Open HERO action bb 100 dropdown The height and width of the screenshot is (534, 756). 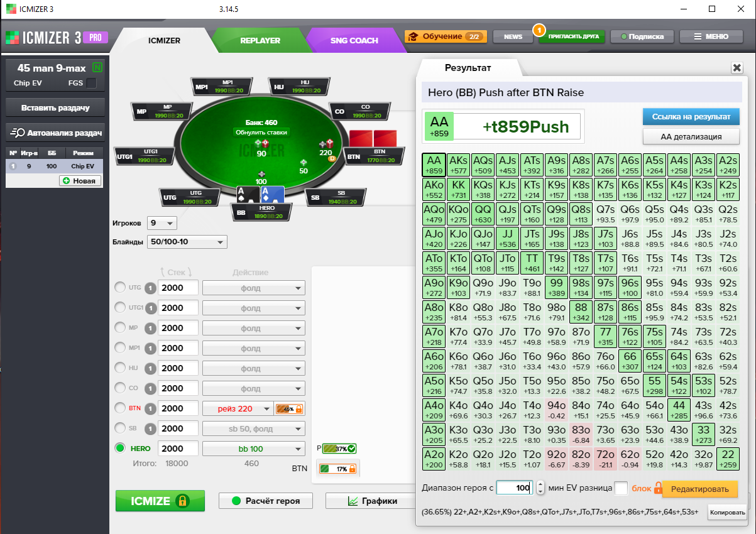tap(254, 449)
